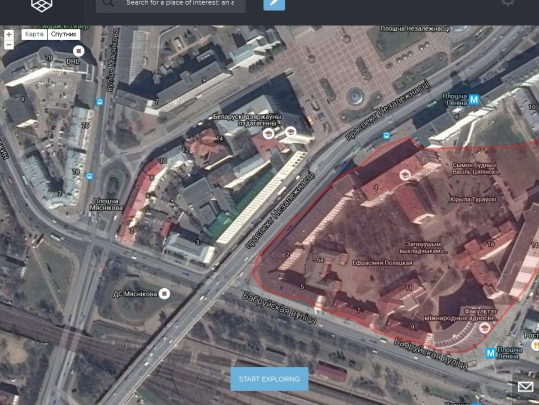This screenshot has width=539, height=405.
Task: Open the envelope message icon
Action: [x=525, y=387]
